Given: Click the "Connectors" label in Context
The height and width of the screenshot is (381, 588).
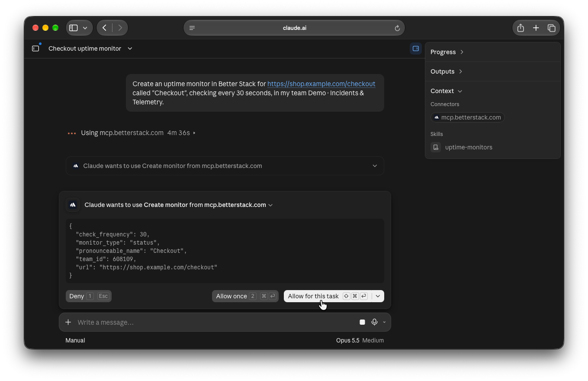Looking at the screenshot, I should (445, 104).
